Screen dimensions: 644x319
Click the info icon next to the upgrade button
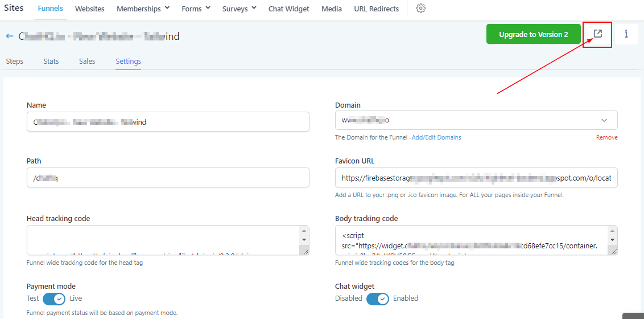tap(626, 34)
